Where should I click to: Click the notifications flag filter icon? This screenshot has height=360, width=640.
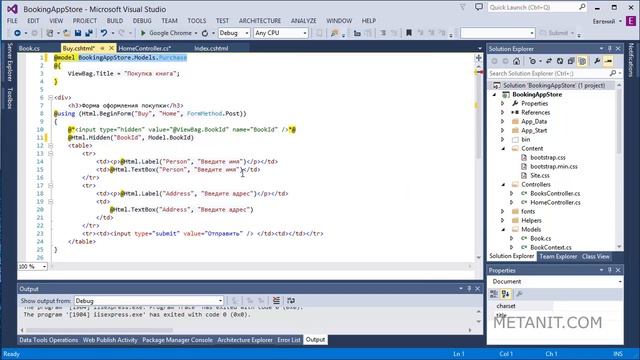point(462,7)
